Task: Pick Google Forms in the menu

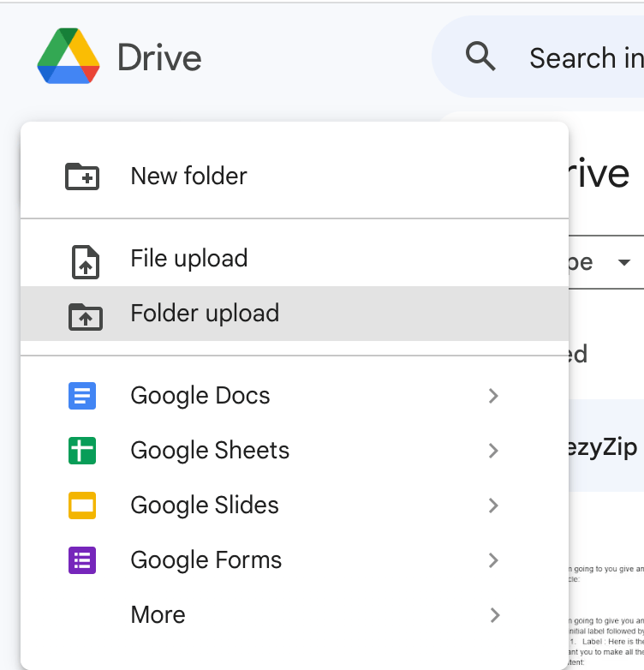Action: pos(295,560)
